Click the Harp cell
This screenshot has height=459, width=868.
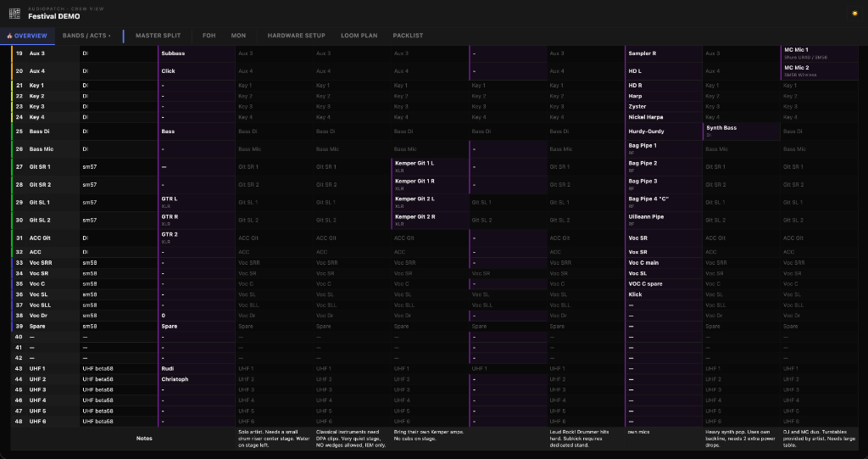click(664, 96)
